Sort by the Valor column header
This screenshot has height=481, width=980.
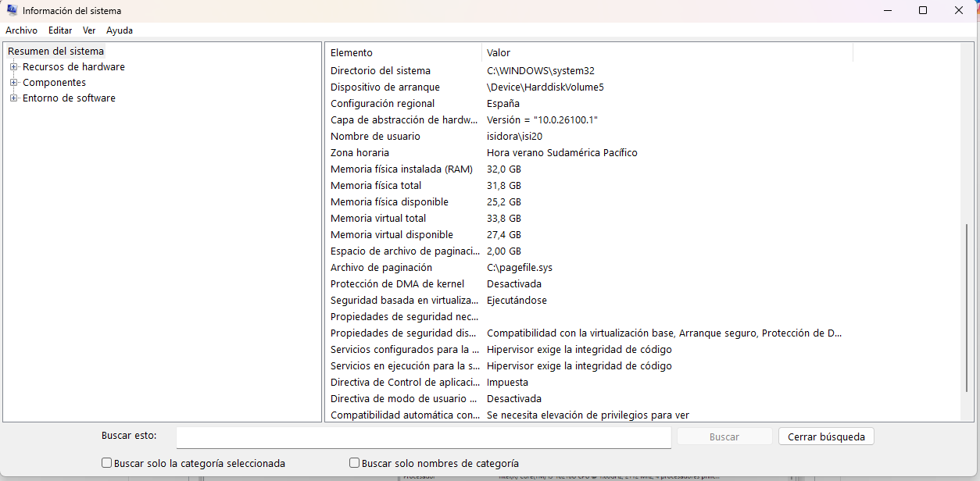coord(667,52)
